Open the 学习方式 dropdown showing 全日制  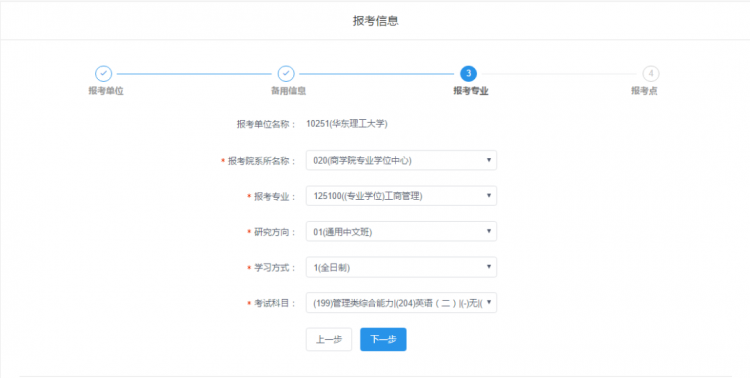point(401,267)
